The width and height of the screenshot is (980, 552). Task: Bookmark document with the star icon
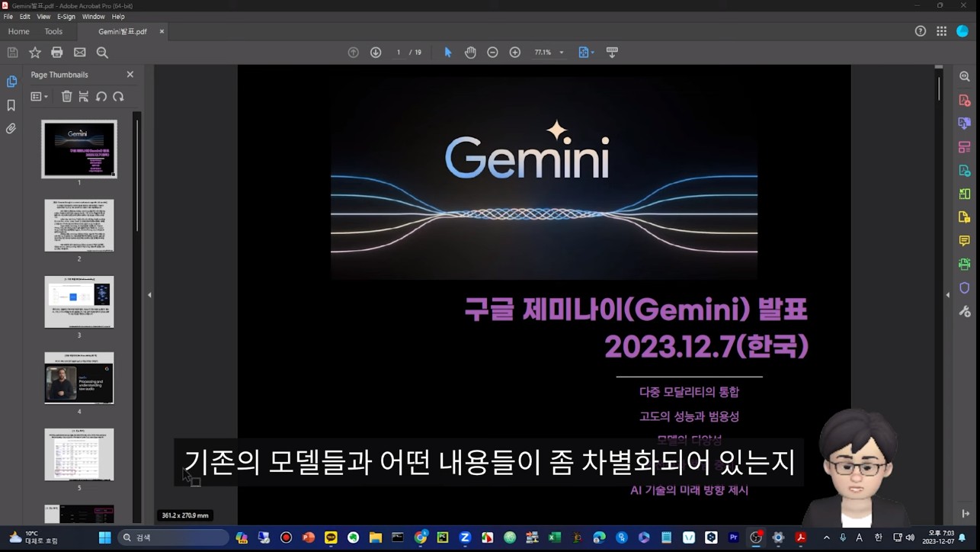click(x=35, y=53)
